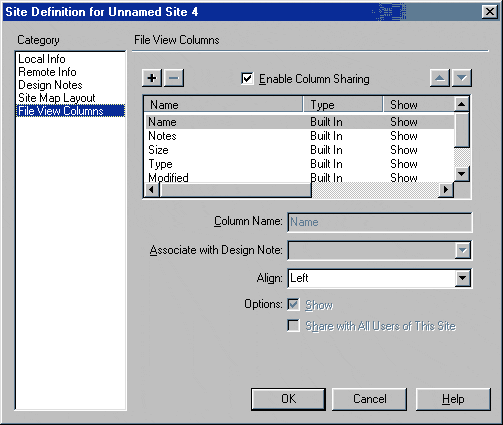Click the OK button
This screenshot has height=425, width=503.
[288, 399]
